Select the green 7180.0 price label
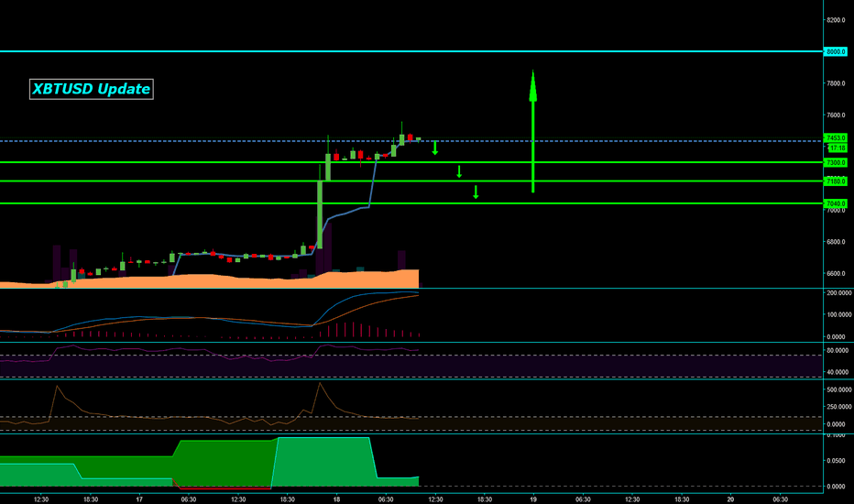The image size is (854, 504). [x=836, y=181]
